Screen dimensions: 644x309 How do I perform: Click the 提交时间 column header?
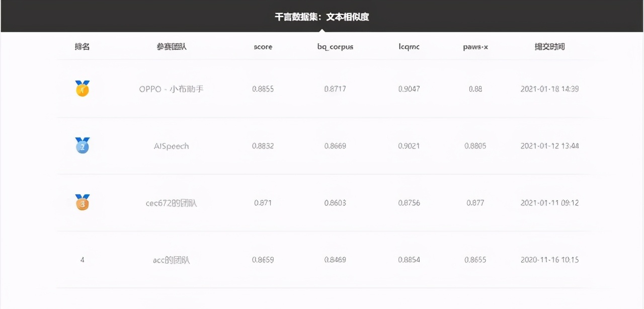pyautogui.click(x=549, y=46)
